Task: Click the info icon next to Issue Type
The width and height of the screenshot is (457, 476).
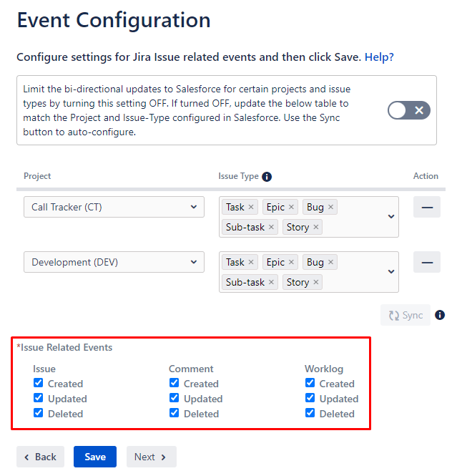Action: (267, 176)
